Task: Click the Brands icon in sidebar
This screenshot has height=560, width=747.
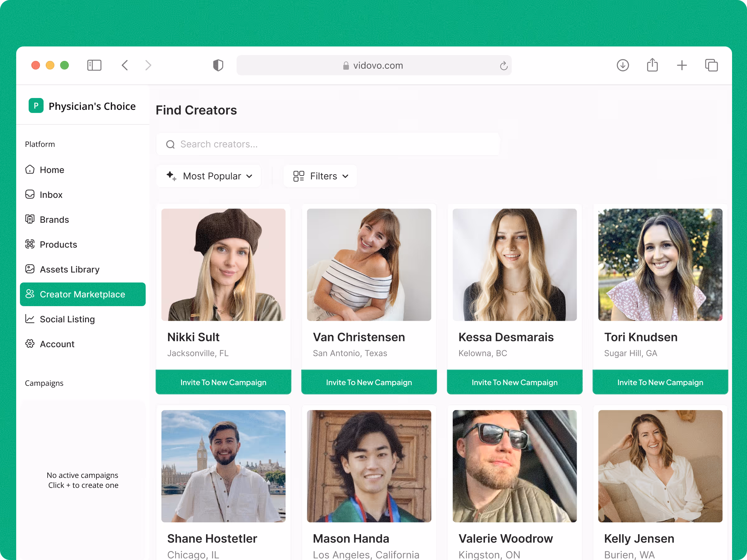Action: (30, 219)
